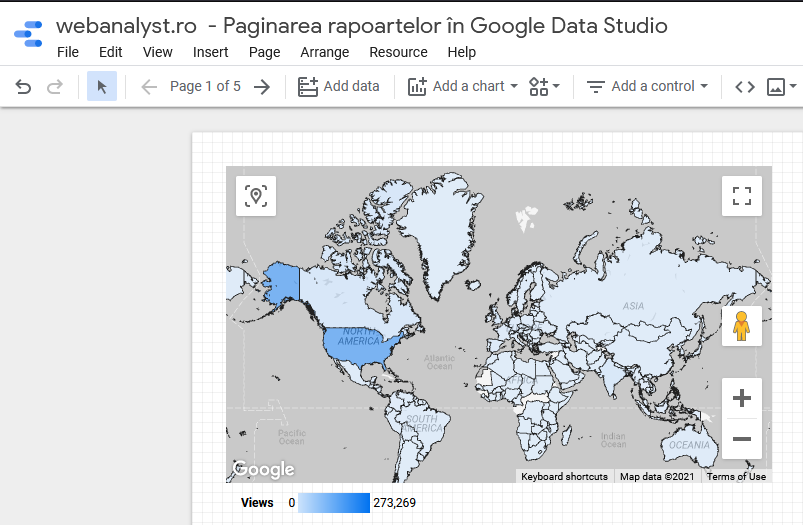The image size is (803, 525).
Task: Activate the selection mode pointer tool
Action: 102,86
